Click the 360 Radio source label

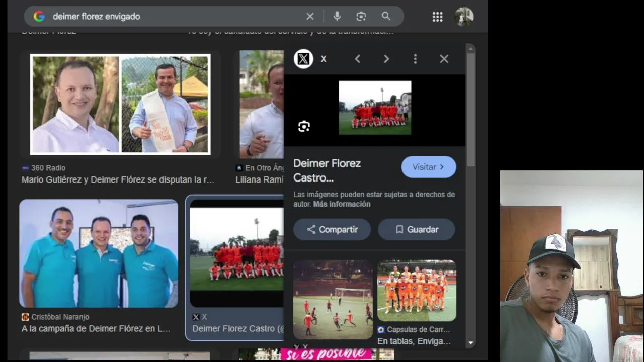coord(48,168)
